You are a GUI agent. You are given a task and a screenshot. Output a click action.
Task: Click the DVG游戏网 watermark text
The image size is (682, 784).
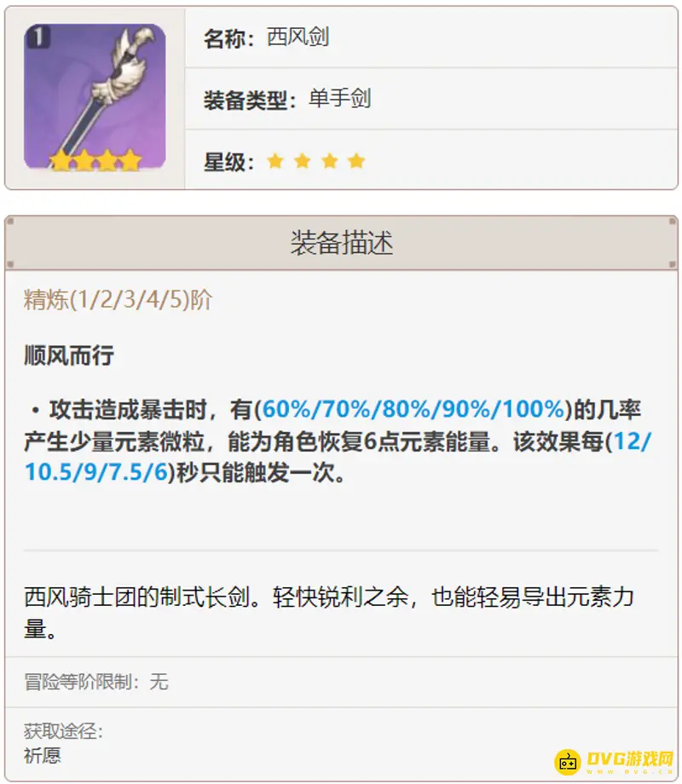(x=630, y=759)
